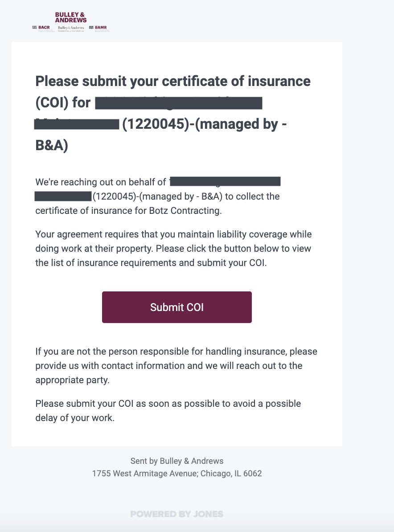Click the insurance requirements paragraph text
This screenshot has width=394, height=532.
click(174, 248)
